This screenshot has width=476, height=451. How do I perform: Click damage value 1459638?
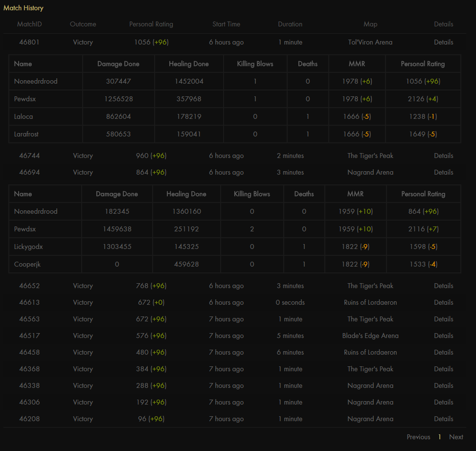tap(117, 229)
